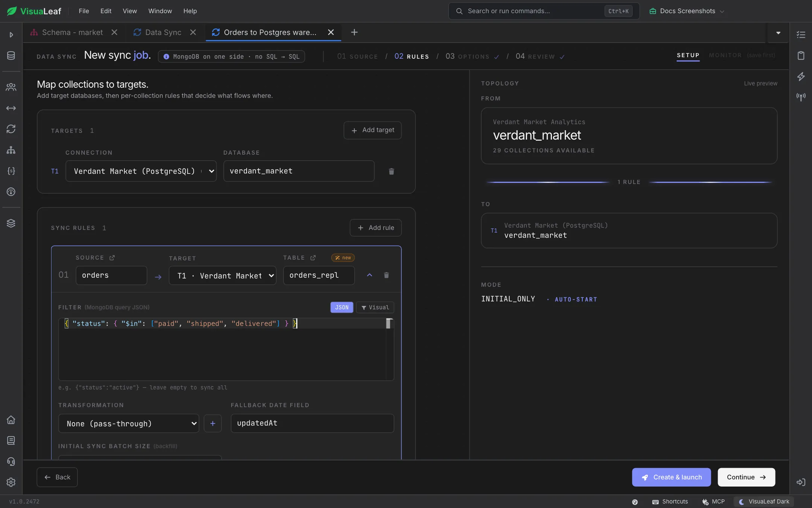Open the Docs Screenshots workspace dropdown
Viewport: 812px width, 508px height.
[687, 11]
